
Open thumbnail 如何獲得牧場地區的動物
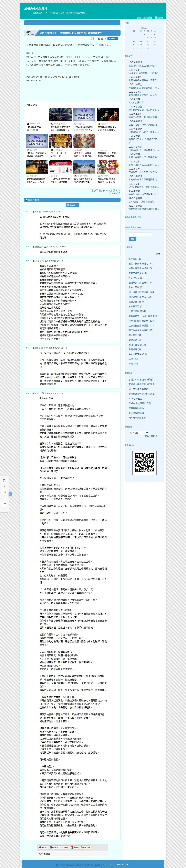tap(37, 172)
